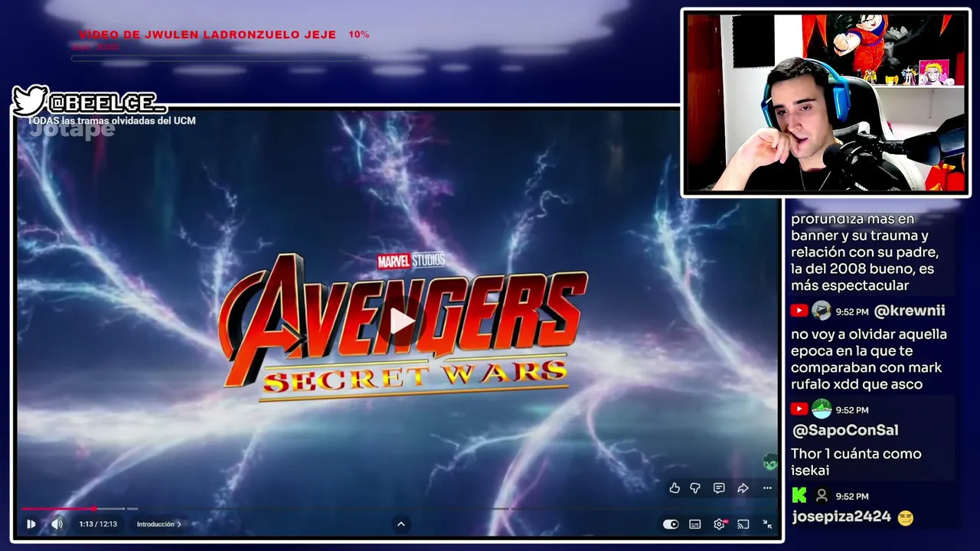Image resolution: width=980 pixels, height=551 pixels.
Task: Dislike the video with thumbs-down icon
Action: click(695, 488)
